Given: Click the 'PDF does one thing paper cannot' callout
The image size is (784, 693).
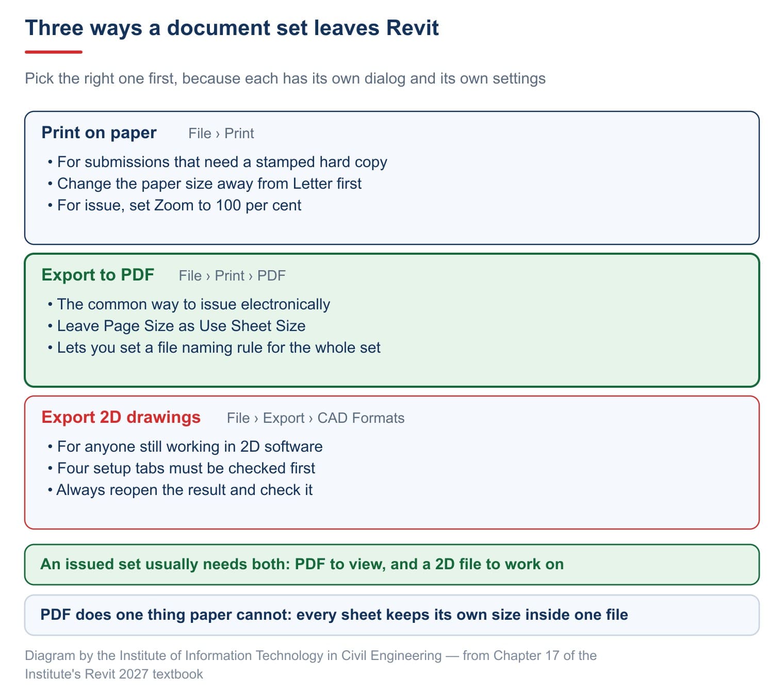Looking at the screenshot, I should coord(392,615).
